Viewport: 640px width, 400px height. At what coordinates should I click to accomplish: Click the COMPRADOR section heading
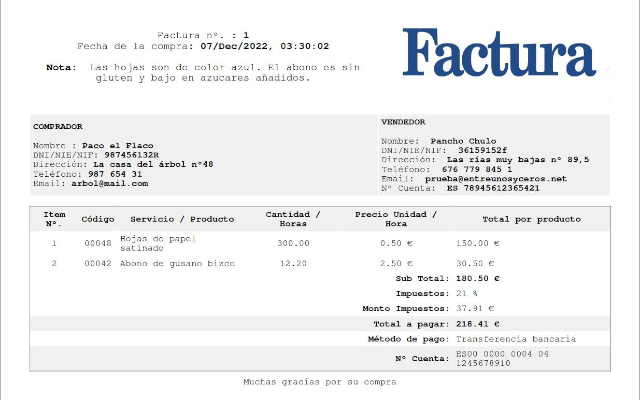[58, 127]
